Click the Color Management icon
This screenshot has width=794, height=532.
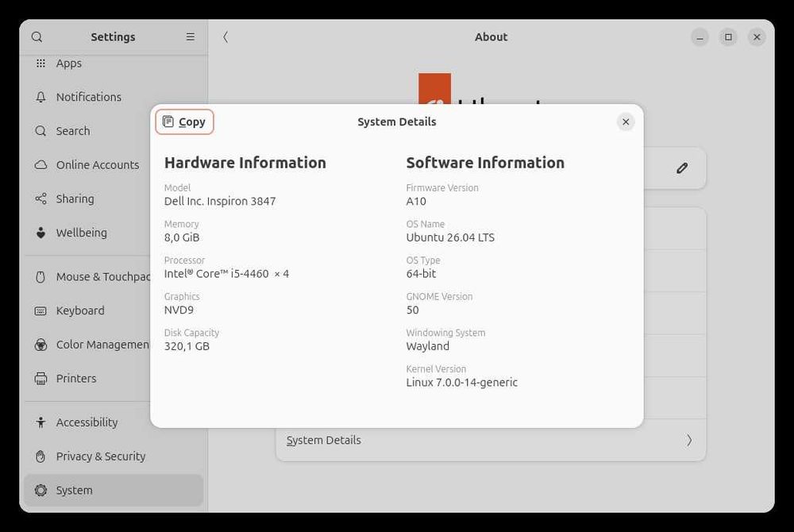[41, 345]
